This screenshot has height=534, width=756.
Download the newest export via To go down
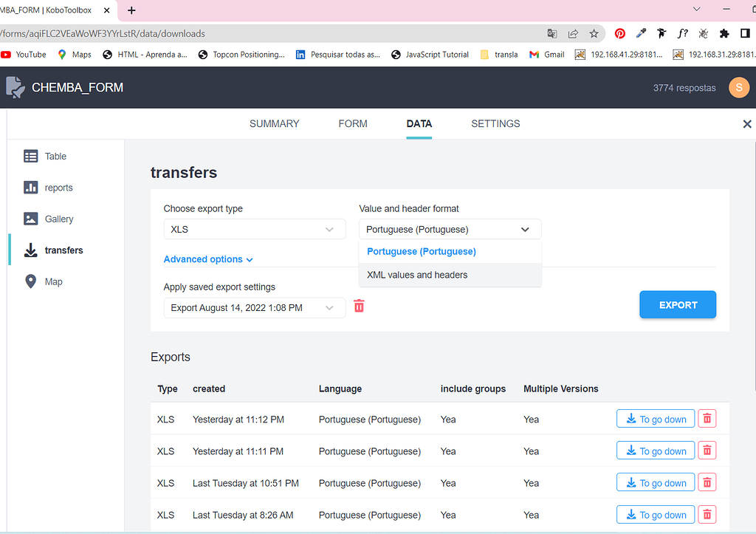click(655, 418)
